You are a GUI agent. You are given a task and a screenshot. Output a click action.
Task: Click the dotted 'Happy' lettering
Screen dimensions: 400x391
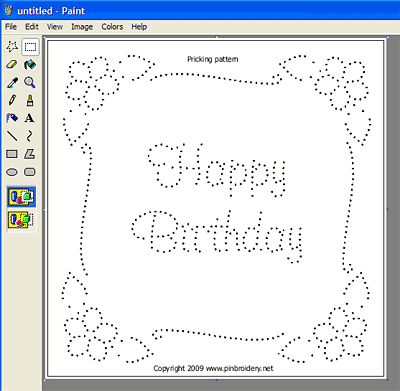217,170
